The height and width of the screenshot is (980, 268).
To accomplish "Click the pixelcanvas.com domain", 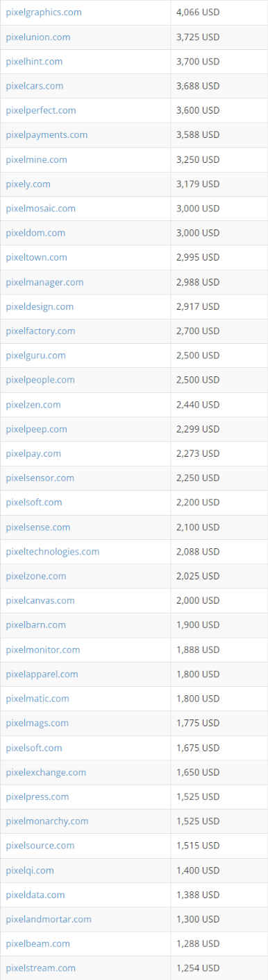I will tap(40, 601).
